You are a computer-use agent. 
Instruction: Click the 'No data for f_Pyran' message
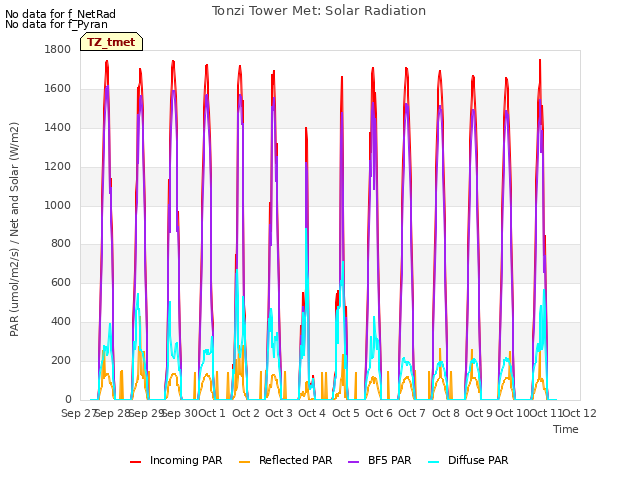(x=56, y=24)
